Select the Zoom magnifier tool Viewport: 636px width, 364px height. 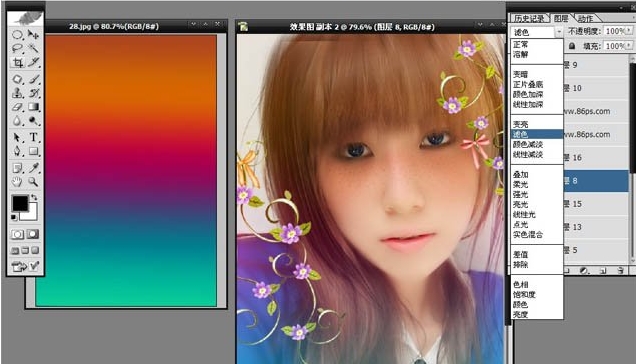(33, 181)
